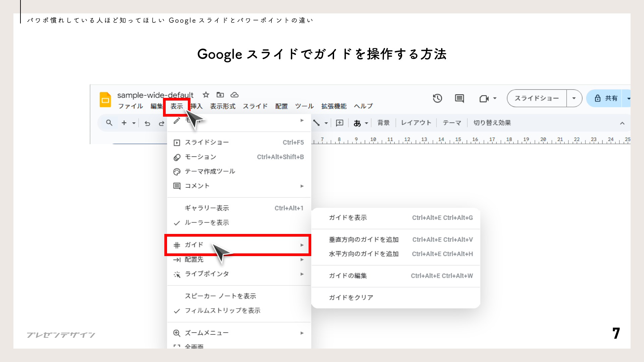Click the テーマ toolbar button
Image resolution: width=644 pixels, height=362 pixels.
click(452, 123)
